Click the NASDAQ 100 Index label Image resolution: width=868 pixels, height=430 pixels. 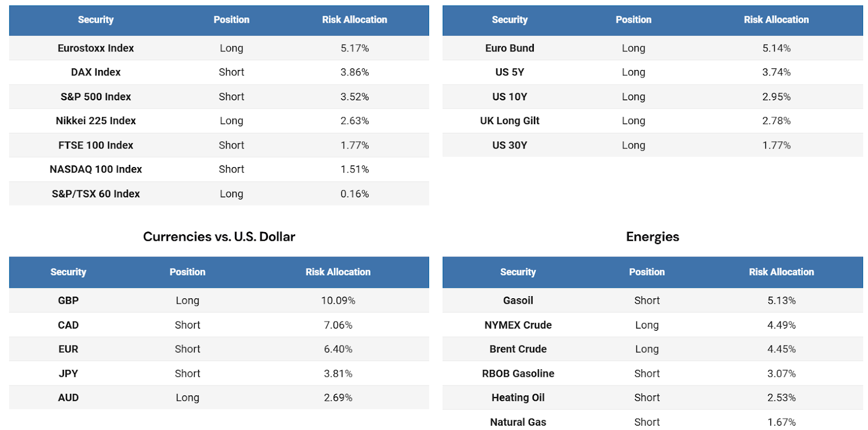coord(95,169)
